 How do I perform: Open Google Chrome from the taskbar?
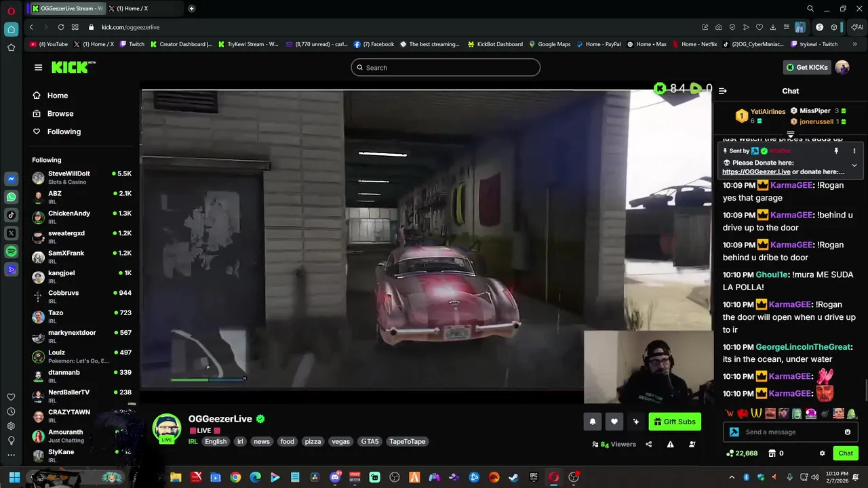235,477
